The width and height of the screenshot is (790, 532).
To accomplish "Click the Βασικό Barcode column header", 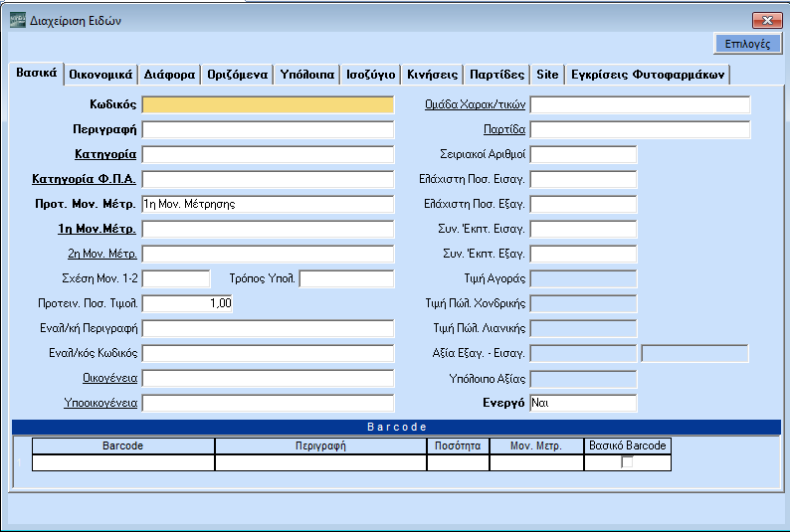I will [x=628, y=445].
